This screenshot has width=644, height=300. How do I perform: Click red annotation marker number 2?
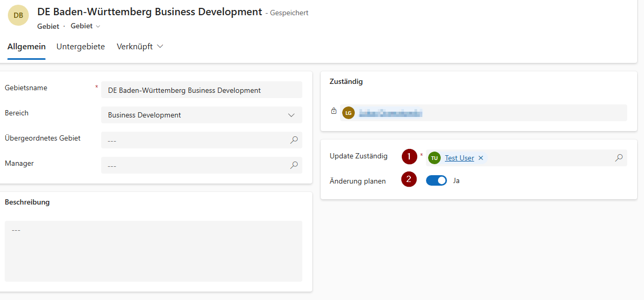tap(409, 179)
